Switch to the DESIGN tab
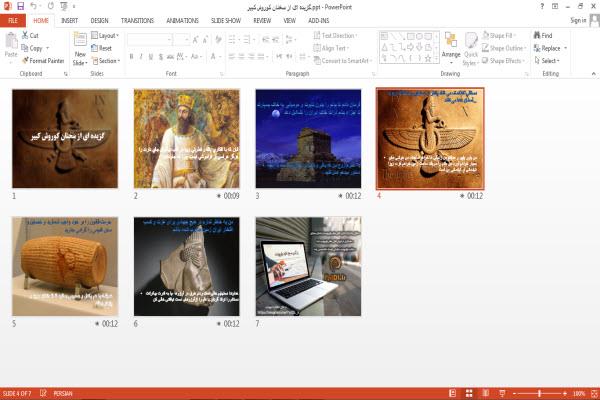Image resolution: width=600 pixels, height=400 pixels. (x=99, y=21)
